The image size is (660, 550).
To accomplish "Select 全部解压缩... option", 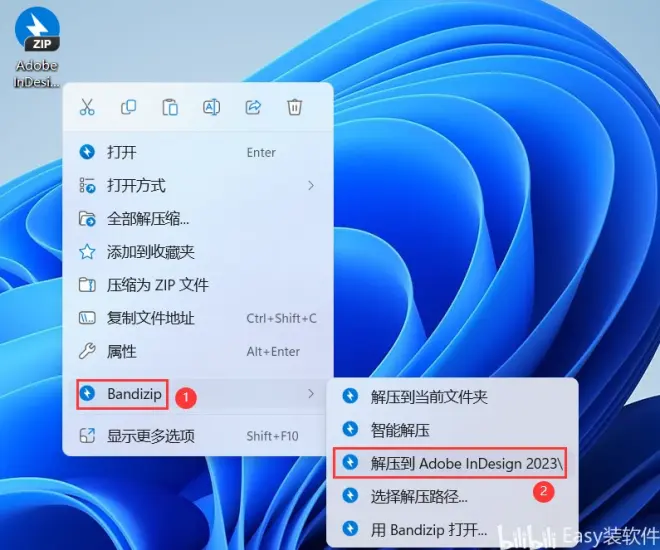I will click(148, 219).
